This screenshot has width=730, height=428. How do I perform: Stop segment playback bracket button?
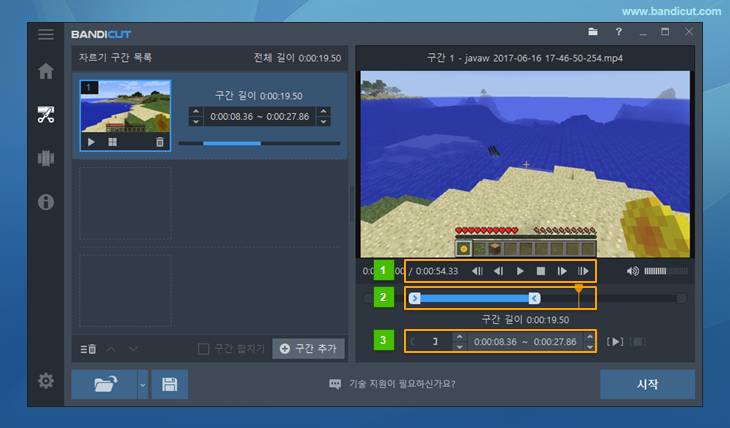638,342
